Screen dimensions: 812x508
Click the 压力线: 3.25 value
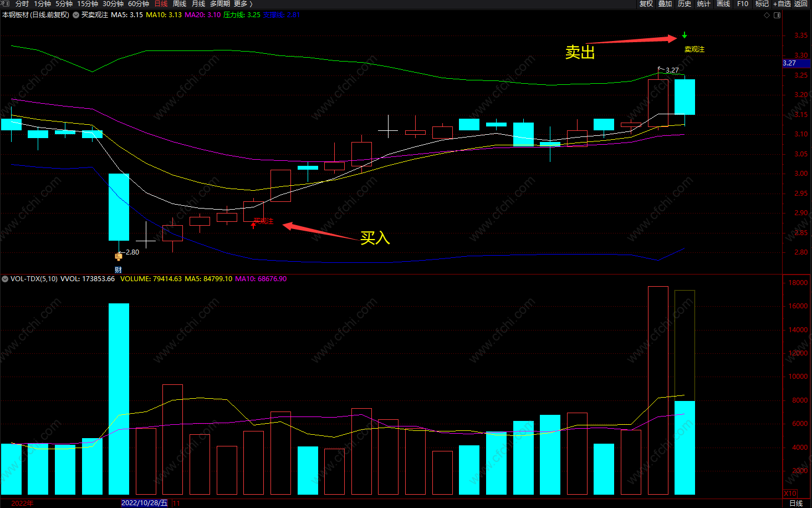click(x=242, y=15)
